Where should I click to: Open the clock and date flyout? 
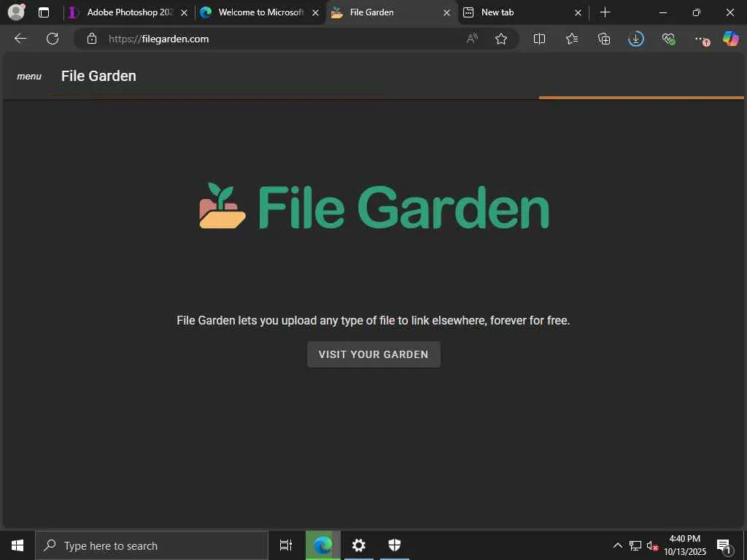tap(685, 545)
